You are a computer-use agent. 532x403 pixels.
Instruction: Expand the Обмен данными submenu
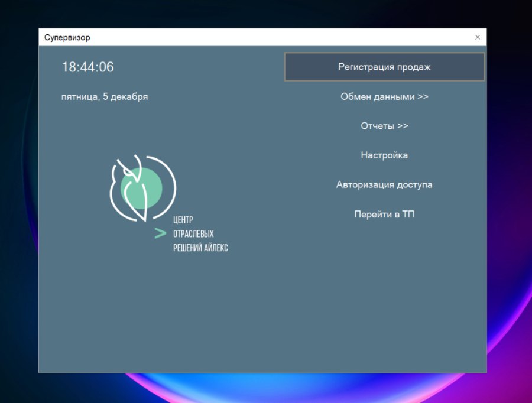tap(384, 97)
